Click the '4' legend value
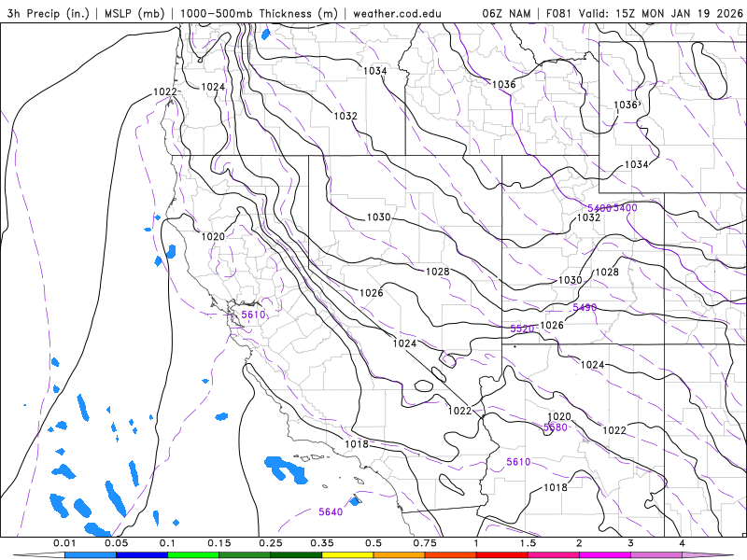This screenshot has height=560, width=747. click(683, 543)
